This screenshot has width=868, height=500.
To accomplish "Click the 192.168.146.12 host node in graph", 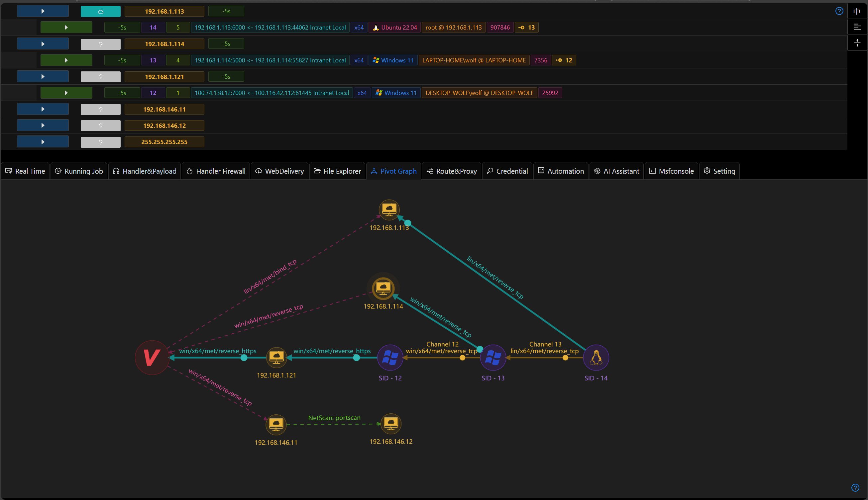I will click(x=391, y=424).
